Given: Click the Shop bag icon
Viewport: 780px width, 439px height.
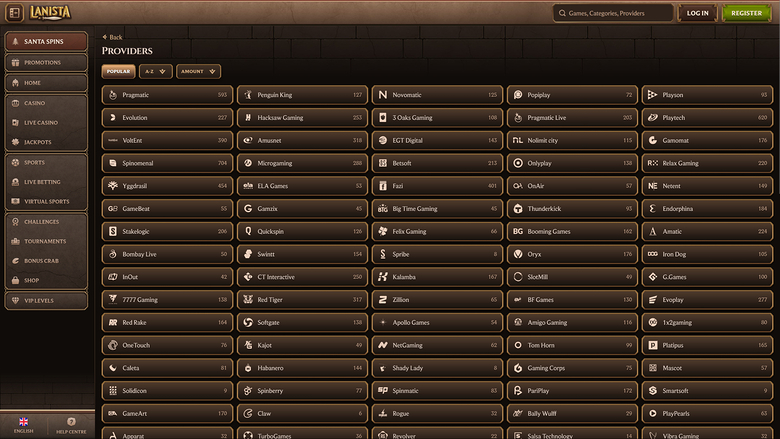Looking at the screenshot, I should (15, 280).
